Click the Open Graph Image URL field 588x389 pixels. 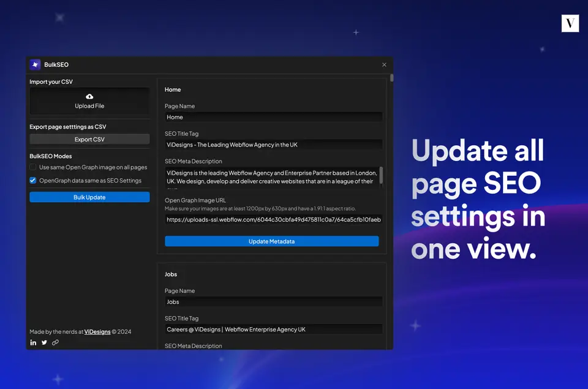click(273, 219)
